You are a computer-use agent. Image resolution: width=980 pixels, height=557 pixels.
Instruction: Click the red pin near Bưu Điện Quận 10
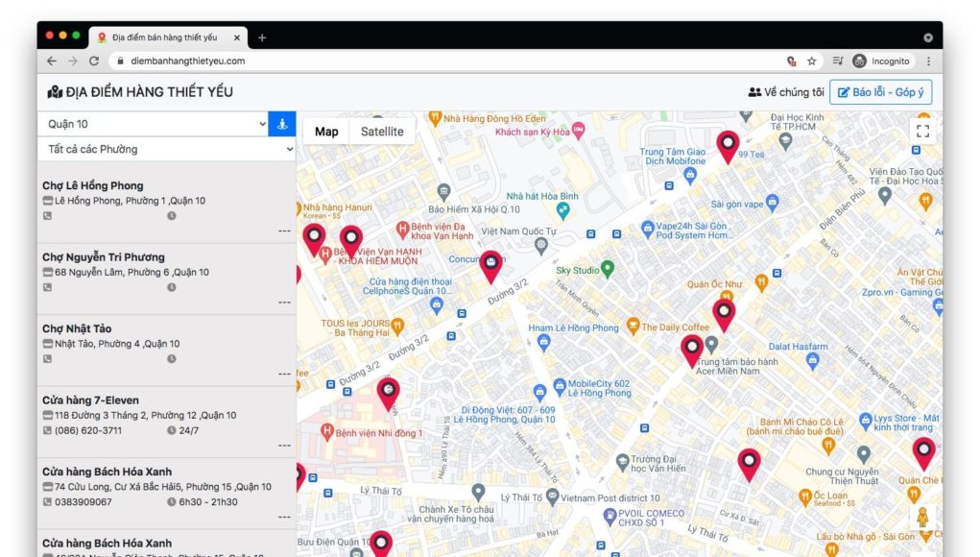(381, 544)
